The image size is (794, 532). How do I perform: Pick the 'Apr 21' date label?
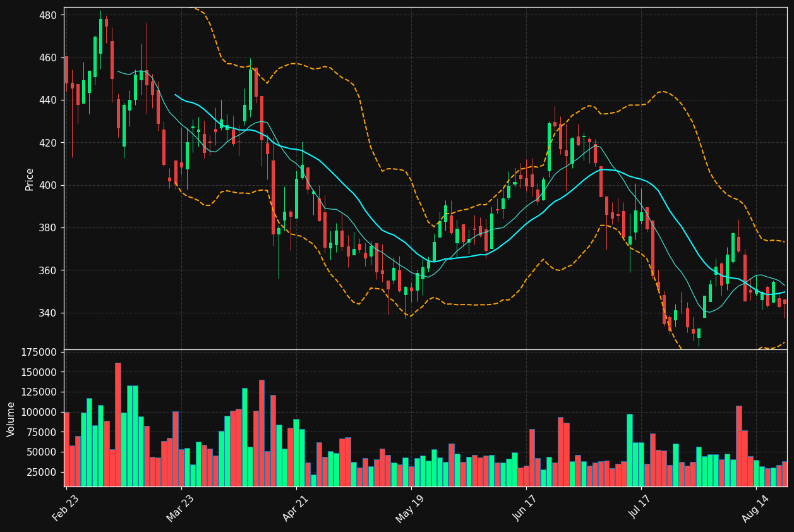coord(296,508)
